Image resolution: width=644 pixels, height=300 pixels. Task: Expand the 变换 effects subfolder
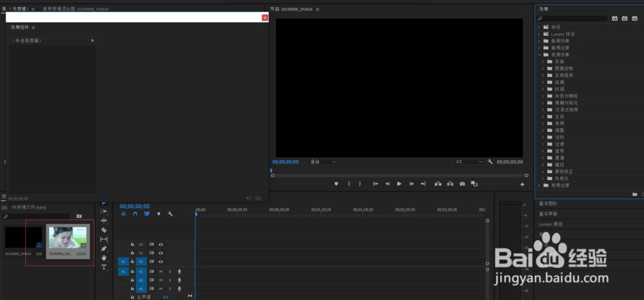[x=542, y=62]
